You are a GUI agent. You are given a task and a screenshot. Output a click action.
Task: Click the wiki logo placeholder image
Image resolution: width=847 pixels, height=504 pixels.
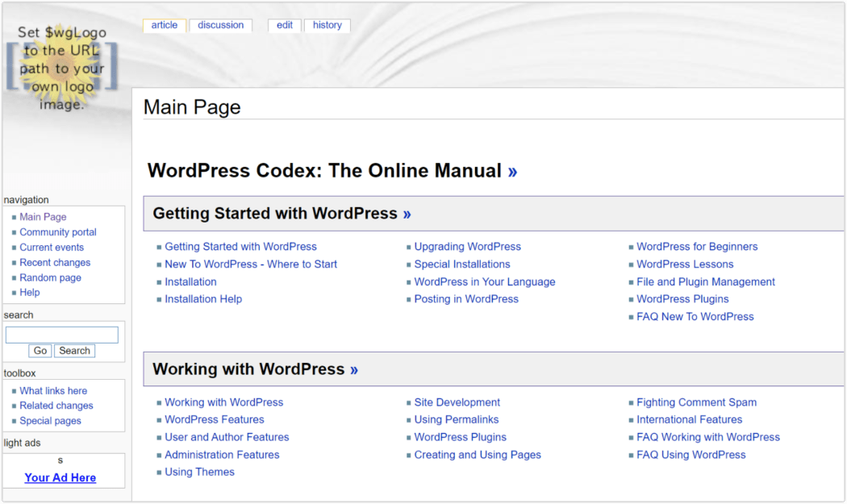coord(61,68)
